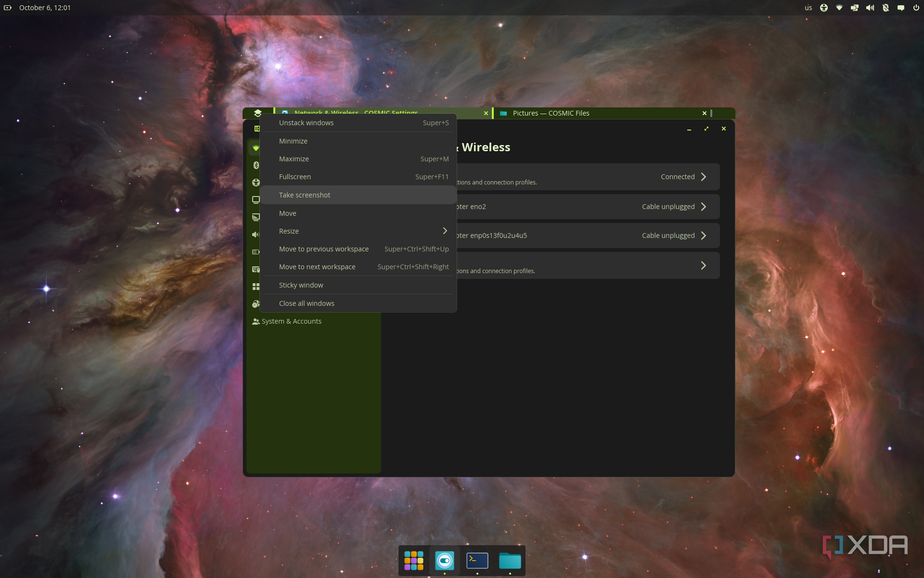924x578 pixels.
Task: Open eno2 Cable unplugged row chevron
Action: 704,207
